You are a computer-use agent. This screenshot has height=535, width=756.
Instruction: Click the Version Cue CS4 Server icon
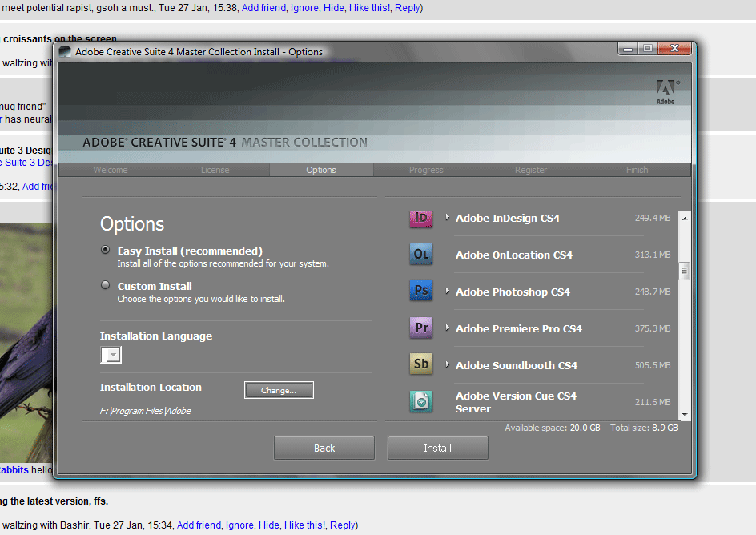tap(421, 401)
